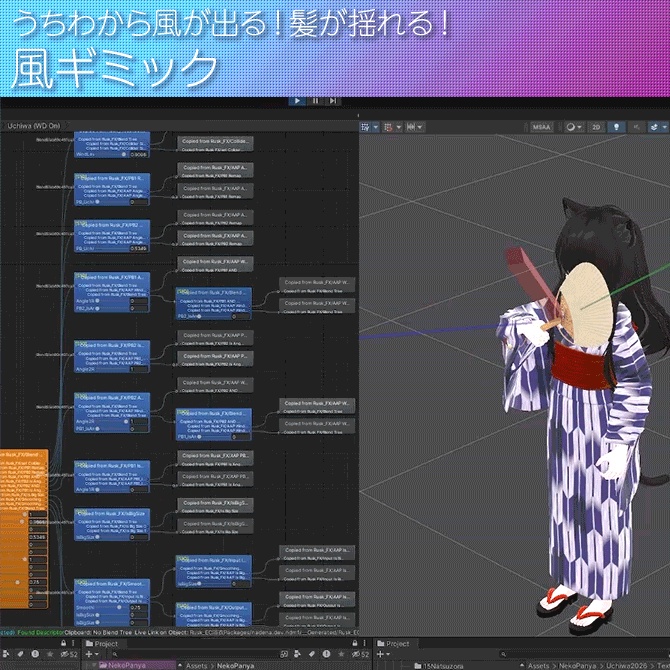
Task: Click the snap increment icon in Scene toolbar
Action: pyautogui.click(x=411, y=127)
